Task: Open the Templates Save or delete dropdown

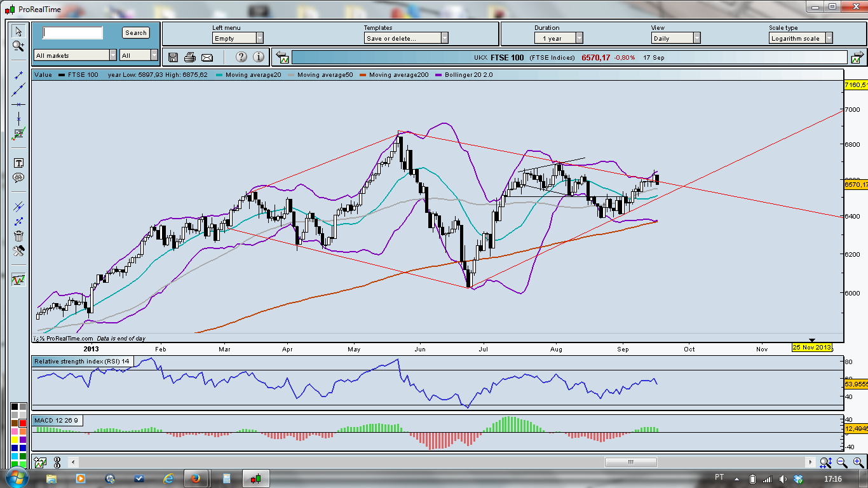Action: pyautogui.click(x=406, y=38)
